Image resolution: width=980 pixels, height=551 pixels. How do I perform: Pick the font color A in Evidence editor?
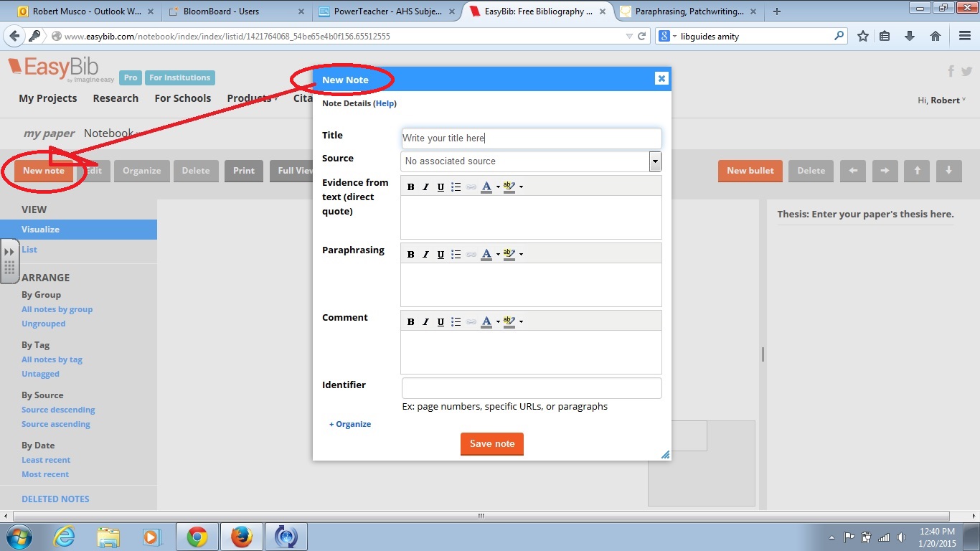click(x=486, y=187)
